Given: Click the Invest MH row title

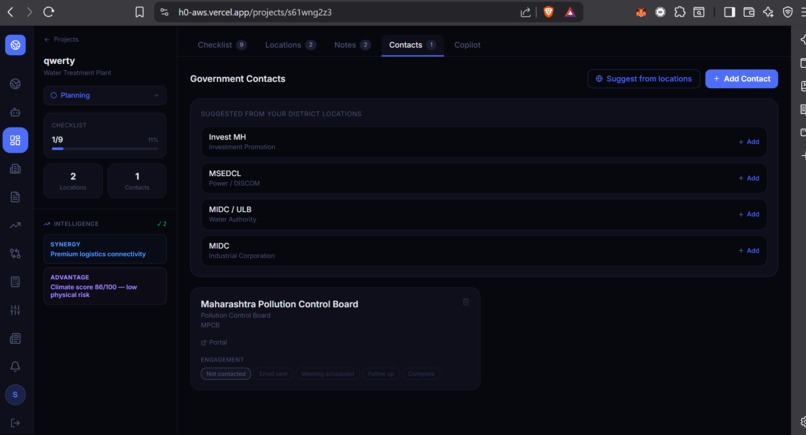Looking at the screenshot, I should pyautogui.click(x=227, y=137).
